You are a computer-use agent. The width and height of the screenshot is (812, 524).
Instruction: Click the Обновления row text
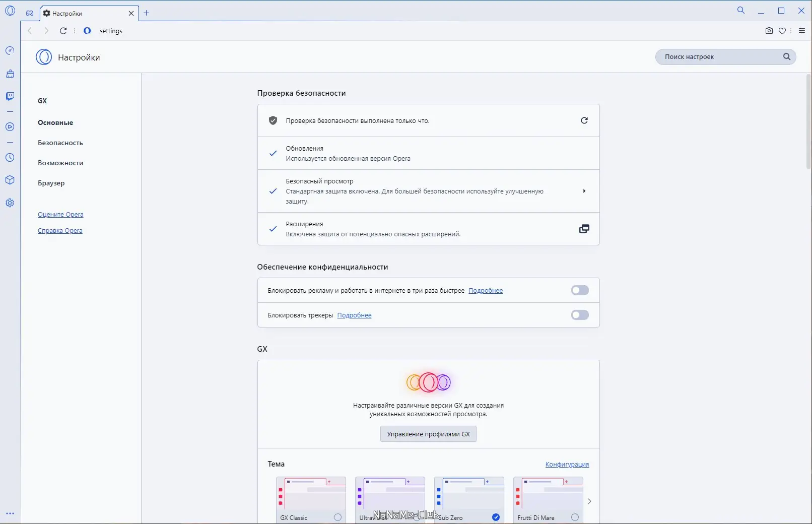tap(348, 153)
